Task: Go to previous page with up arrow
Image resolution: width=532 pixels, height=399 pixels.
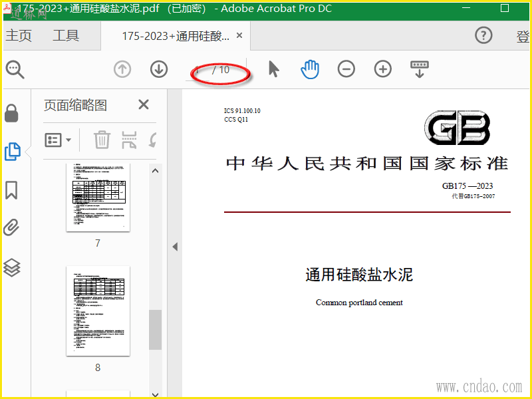Action: point(122,69)
